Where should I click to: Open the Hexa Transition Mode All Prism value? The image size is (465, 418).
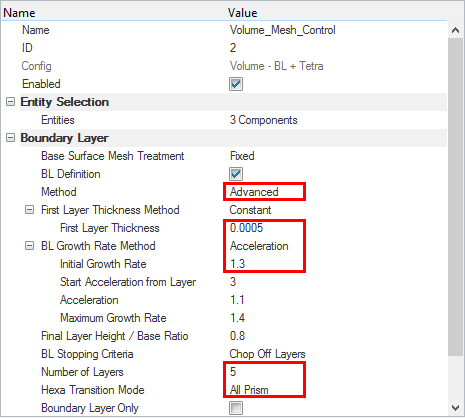[249, 390]
